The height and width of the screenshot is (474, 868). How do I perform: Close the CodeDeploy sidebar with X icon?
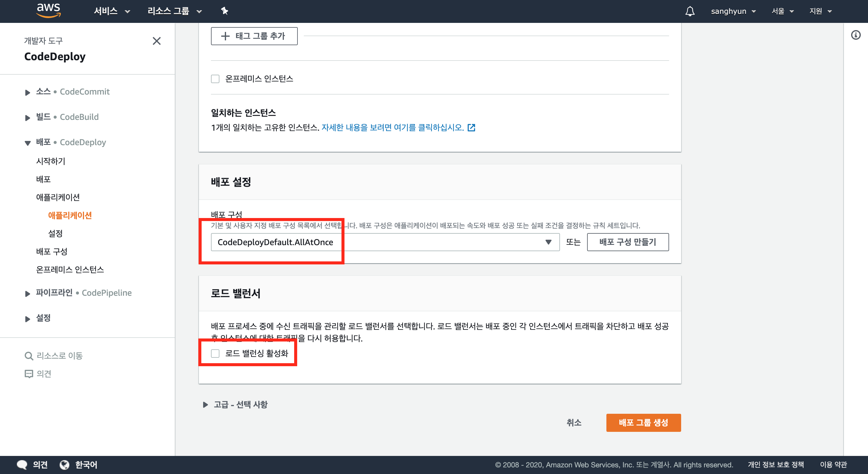coord(156,41)
